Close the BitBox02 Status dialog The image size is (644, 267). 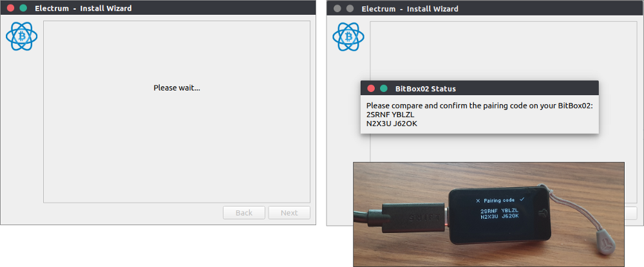(371, 88)
